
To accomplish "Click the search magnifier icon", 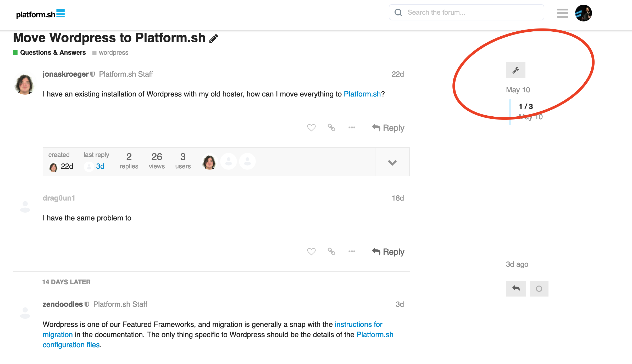I will [398, 12].
